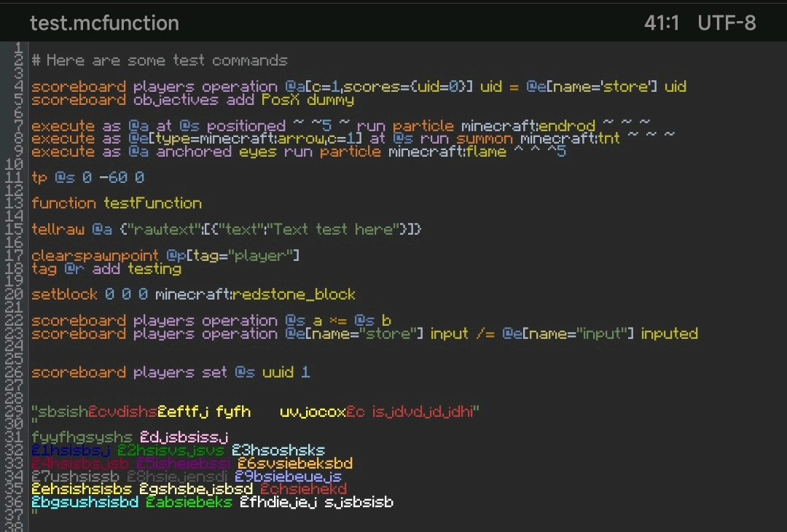The width and height of the screenshot is (787, 532).
Task: Click the yellow '£ehsishsisbs' colored text
Action: coord(82,489)
